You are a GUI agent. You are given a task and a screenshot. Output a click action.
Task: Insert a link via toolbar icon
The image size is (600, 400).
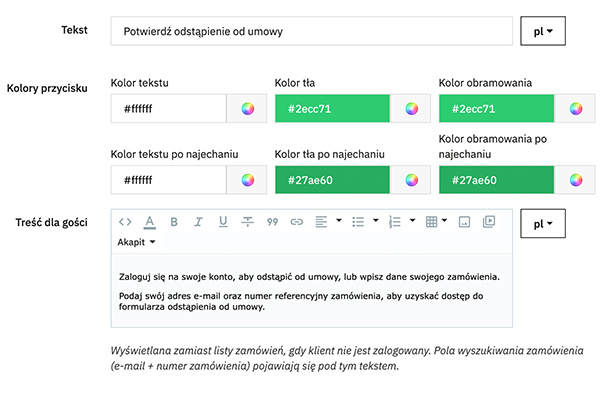(296, 221)
